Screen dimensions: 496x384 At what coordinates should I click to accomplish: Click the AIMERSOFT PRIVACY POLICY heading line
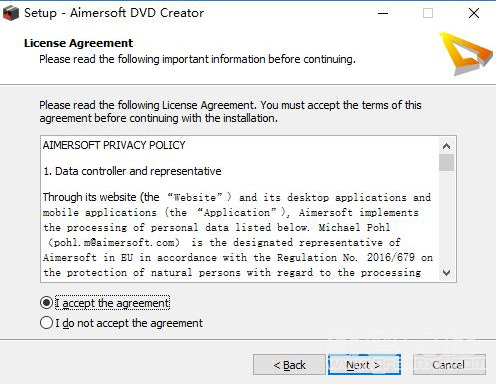pos(114,145)
